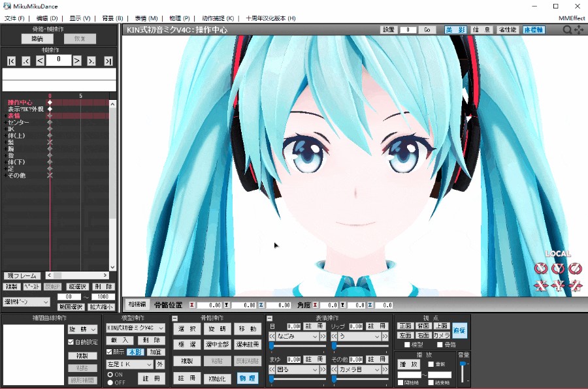This screenshot has height=389, width=588.
Task: Click the 播放 play button
Action: [x=408, y=364]
